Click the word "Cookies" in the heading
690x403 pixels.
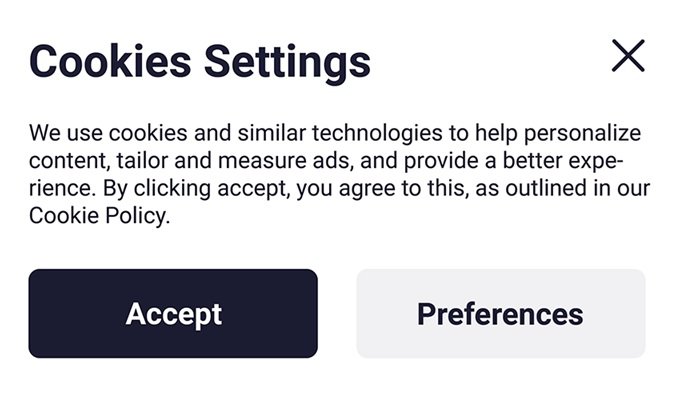[111, 60]
